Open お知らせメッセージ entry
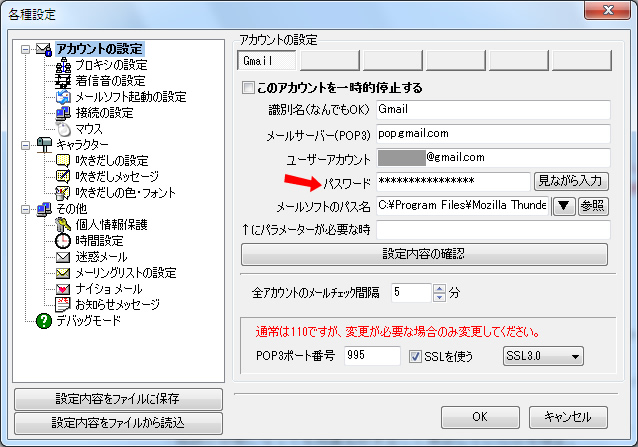638x447 pixels. 118,305
